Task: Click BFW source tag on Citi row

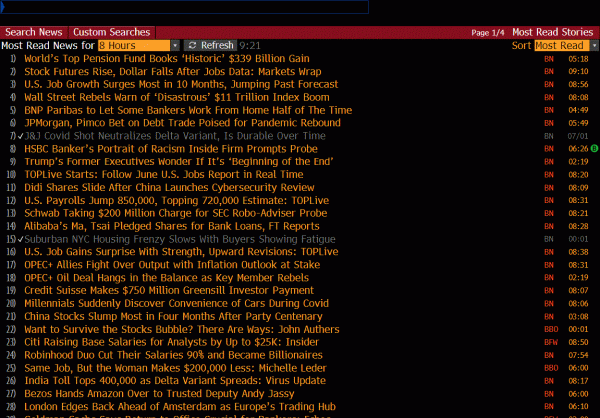Action: 551,342
